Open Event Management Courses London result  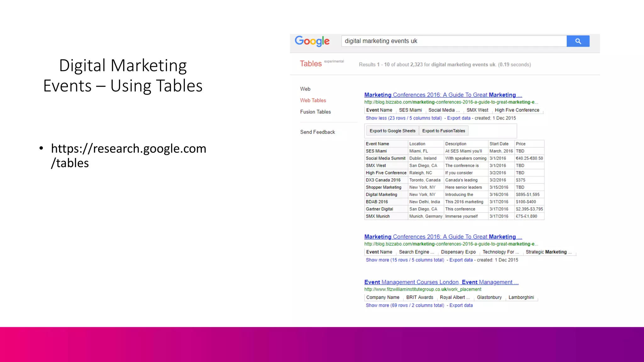pyautogui.click(x=441, y=282)
